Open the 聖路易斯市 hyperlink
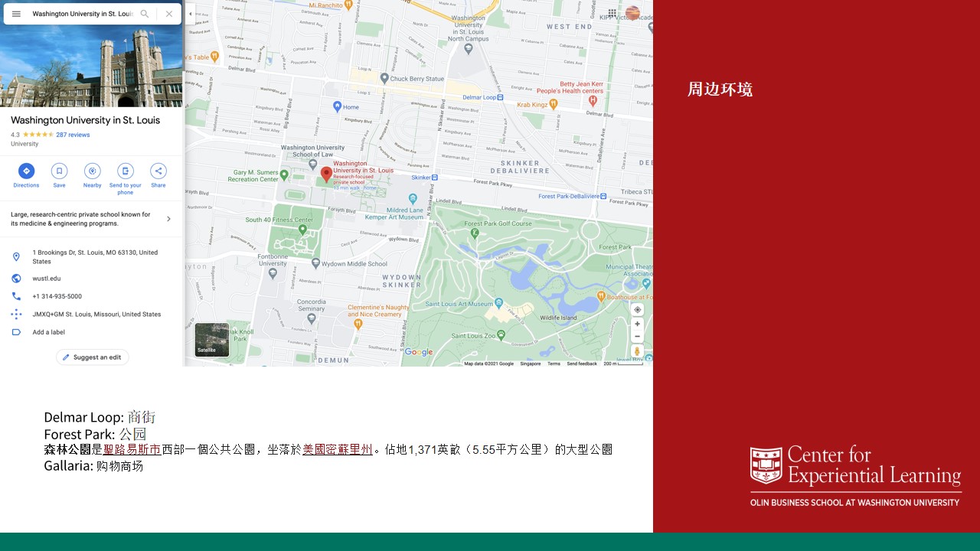The image size is (980, 551). 132,449
